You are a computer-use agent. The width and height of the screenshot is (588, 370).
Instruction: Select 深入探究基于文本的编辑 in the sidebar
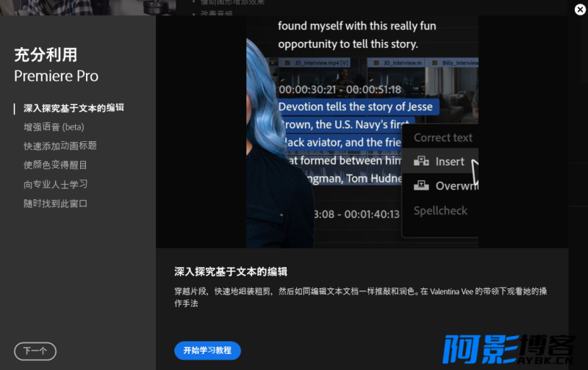coord(74,108)
